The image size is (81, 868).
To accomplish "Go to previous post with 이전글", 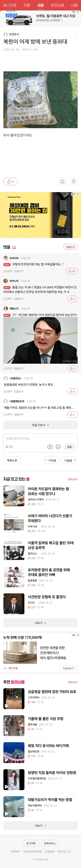I will (x=51, y=460).
